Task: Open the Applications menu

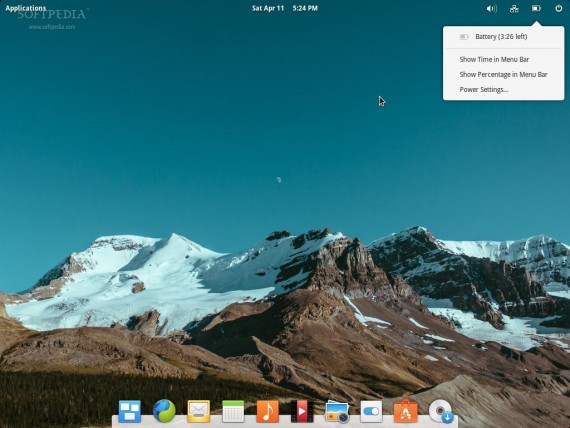Action: pos(26,8)
